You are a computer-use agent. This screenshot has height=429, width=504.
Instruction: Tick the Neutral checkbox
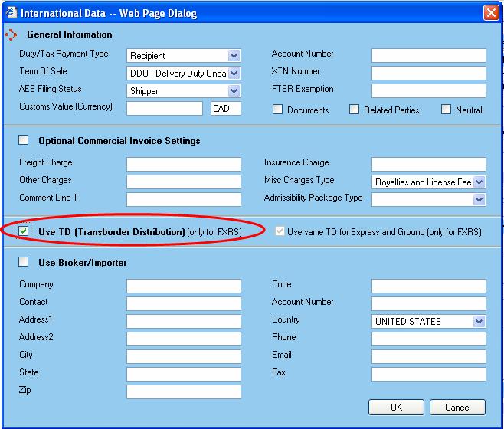(446, 110)
